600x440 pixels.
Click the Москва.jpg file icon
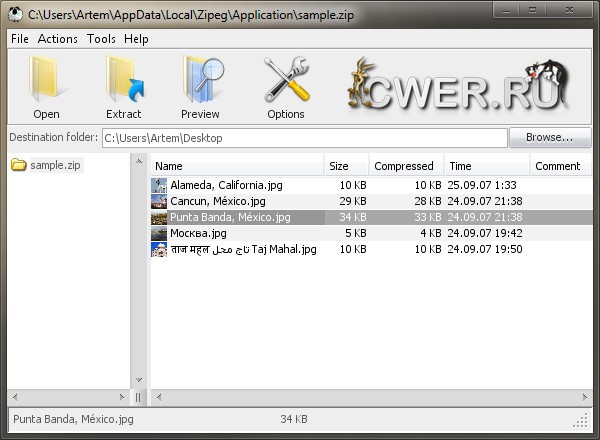click(x=159, y=233)
